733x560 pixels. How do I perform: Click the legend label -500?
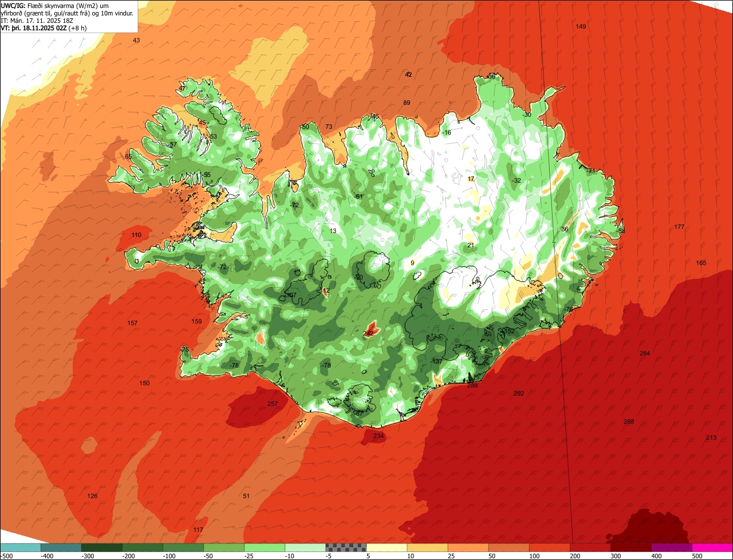coord(7,556)
